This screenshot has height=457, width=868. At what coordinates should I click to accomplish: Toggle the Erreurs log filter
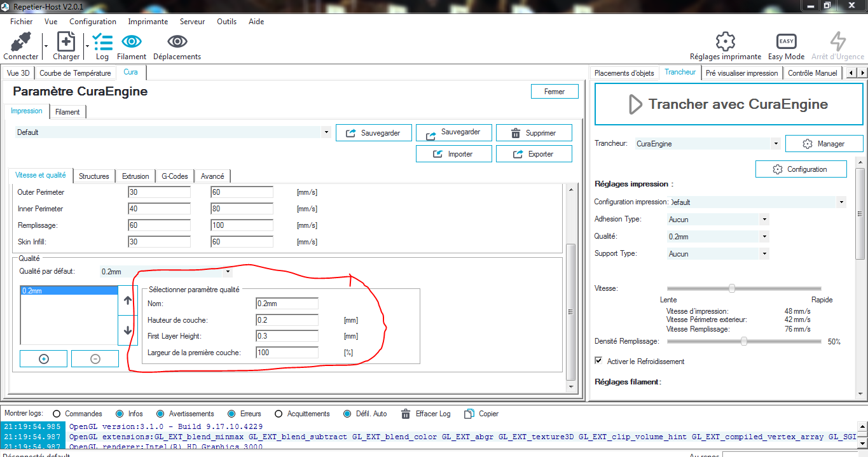[232, 414]
